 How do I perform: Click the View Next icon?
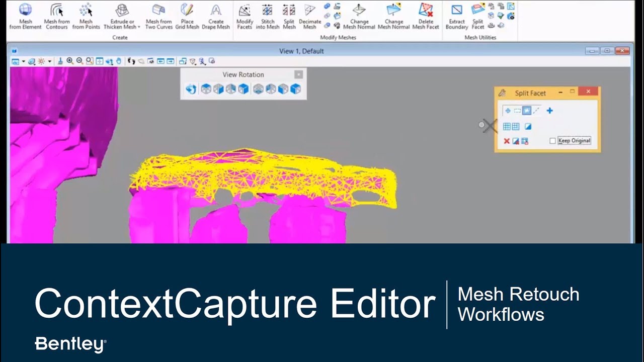tap(171, 61)
